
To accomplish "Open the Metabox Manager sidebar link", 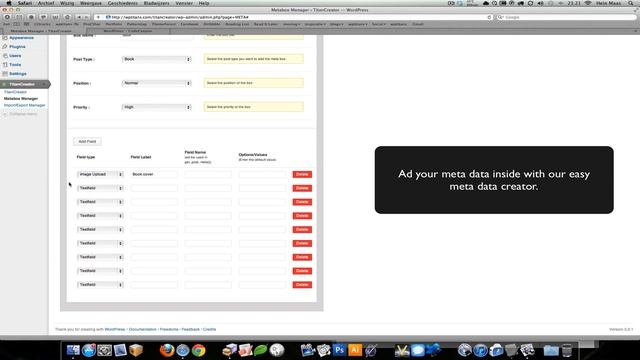I will pos(21,99).
